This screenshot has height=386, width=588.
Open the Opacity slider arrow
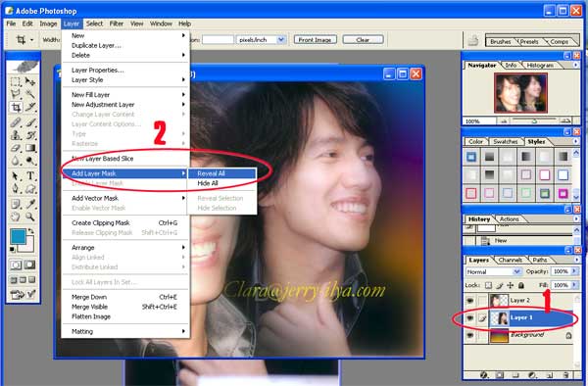pyautogui.click(x=574, y=271)
